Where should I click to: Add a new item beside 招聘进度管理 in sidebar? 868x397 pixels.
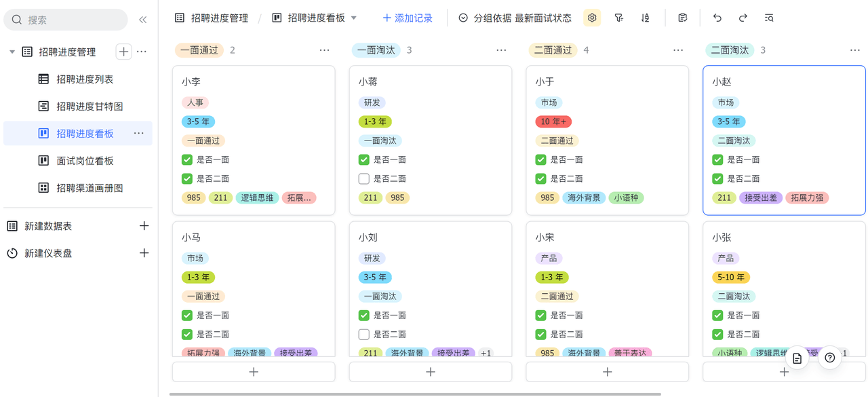(x=123, y=52)
